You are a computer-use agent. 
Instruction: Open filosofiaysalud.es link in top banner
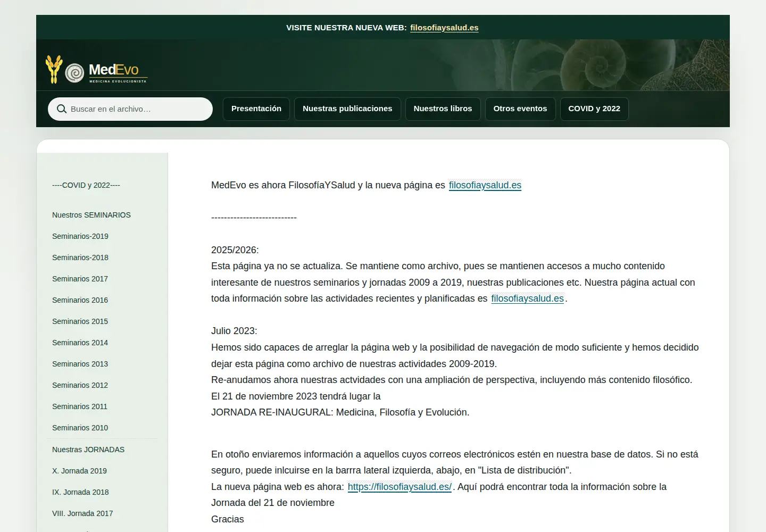pos(444,28)
